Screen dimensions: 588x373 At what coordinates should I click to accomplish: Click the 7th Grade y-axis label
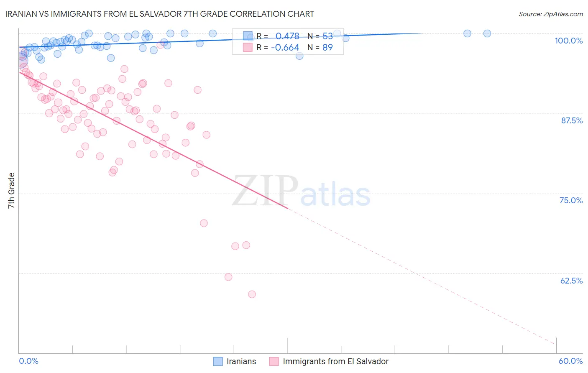click(11, 191)
